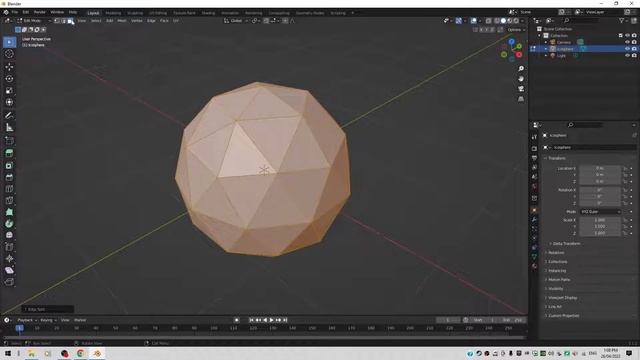Toggle X-ray display in viewport header
The image size is (640, 360).
(489, 20)
